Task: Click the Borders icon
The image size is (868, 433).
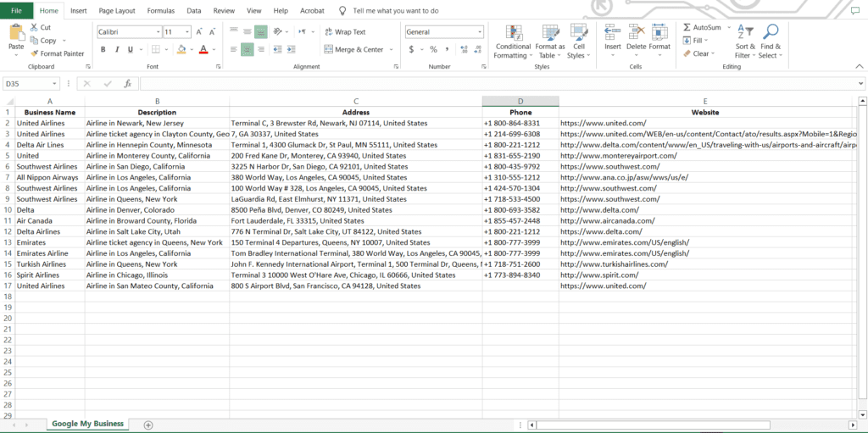Action: click(156, 49)
